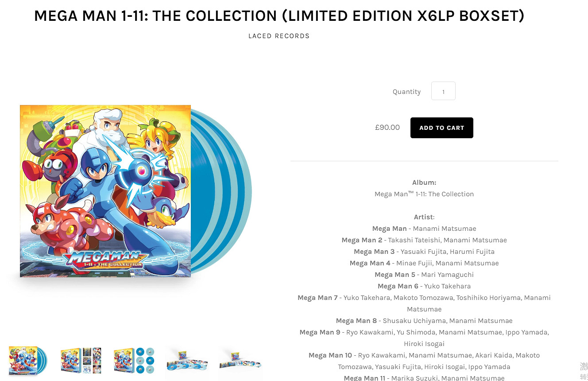
Task: Click the blue vinyl discs beside the cover
Action: pos(221,191)
